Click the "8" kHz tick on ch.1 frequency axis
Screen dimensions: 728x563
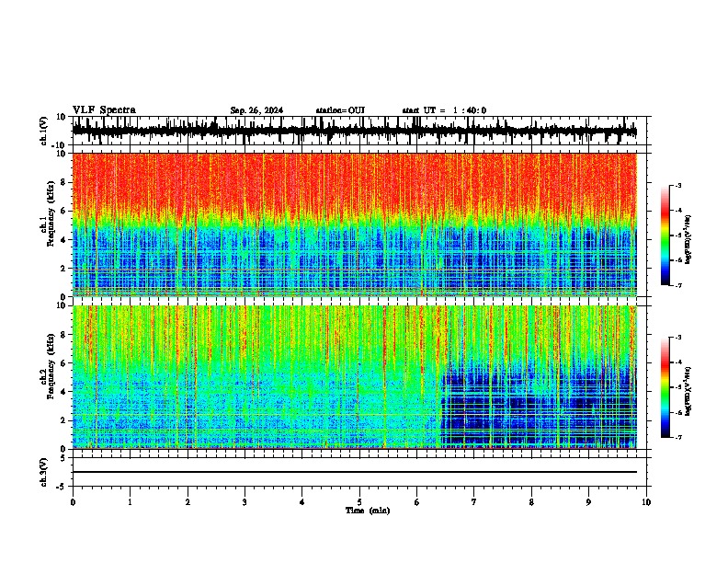click(64, 182)
